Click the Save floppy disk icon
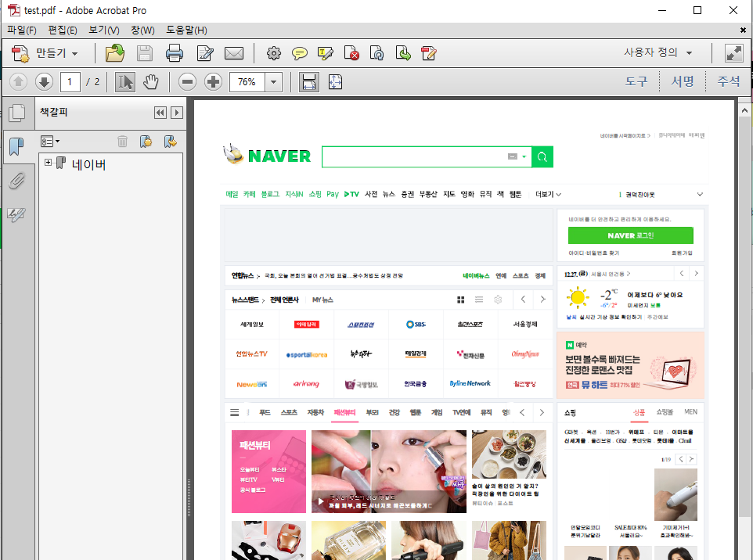 click(145, 52)
